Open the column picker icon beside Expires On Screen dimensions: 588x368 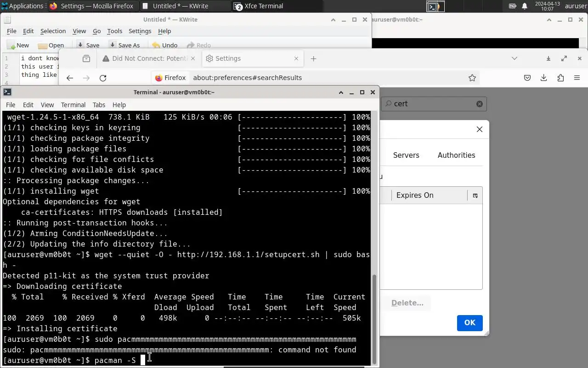click(x=475, y=195)
